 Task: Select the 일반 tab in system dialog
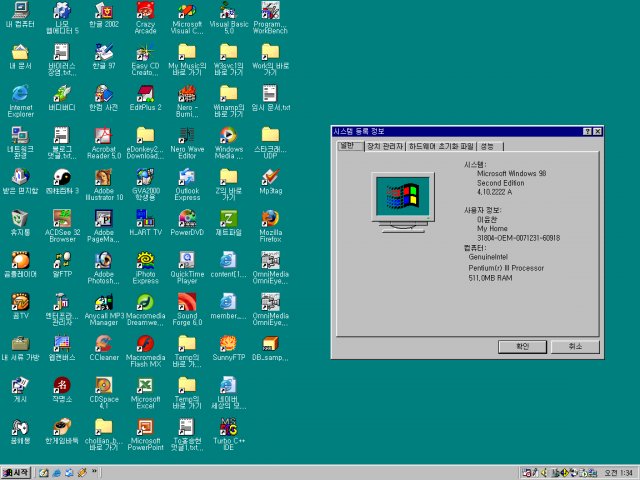(x=350, y=146)
